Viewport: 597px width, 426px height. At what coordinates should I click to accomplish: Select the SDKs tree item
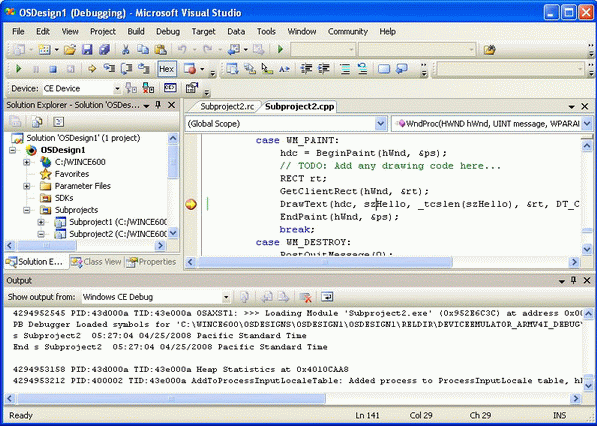[x=64, y=198]
